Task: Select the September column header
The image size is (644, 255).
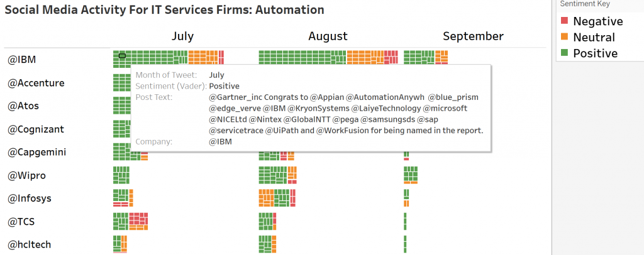Action: tap(473, 36)
